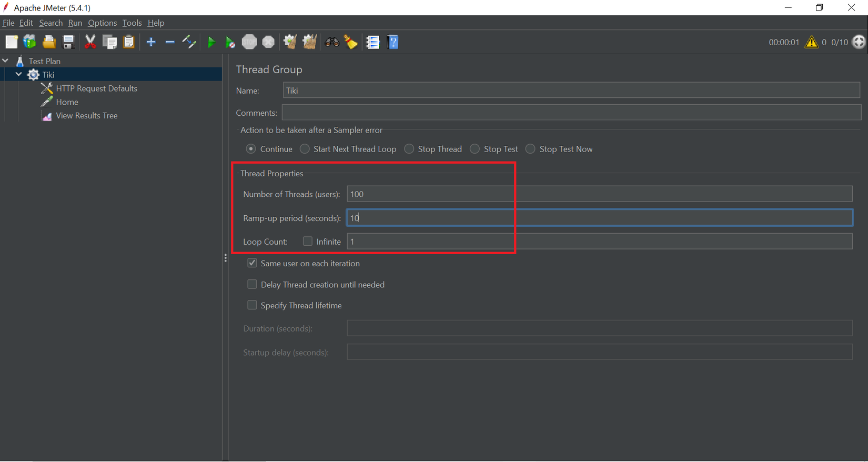The height and width of the screenshot is (462, 868).
Task: Open the Help menu
Action: [x=156, y=23]
